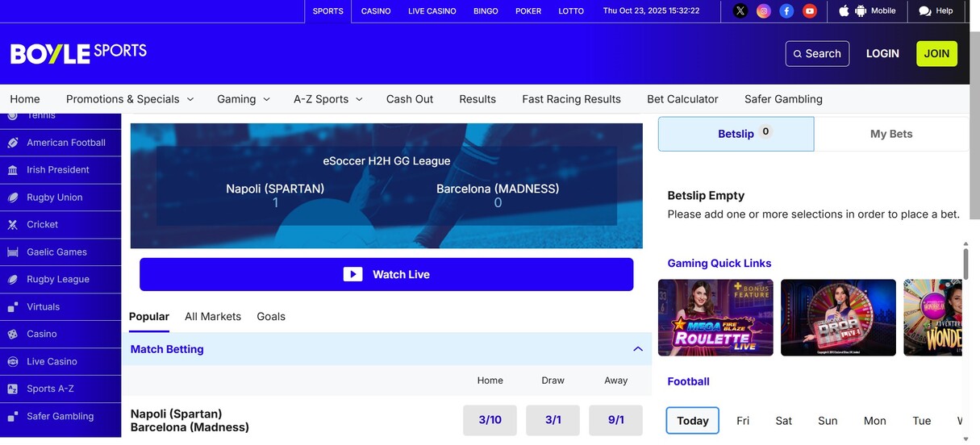Click the BoyleSports logo
980x445 pixels.
point(78,53)
